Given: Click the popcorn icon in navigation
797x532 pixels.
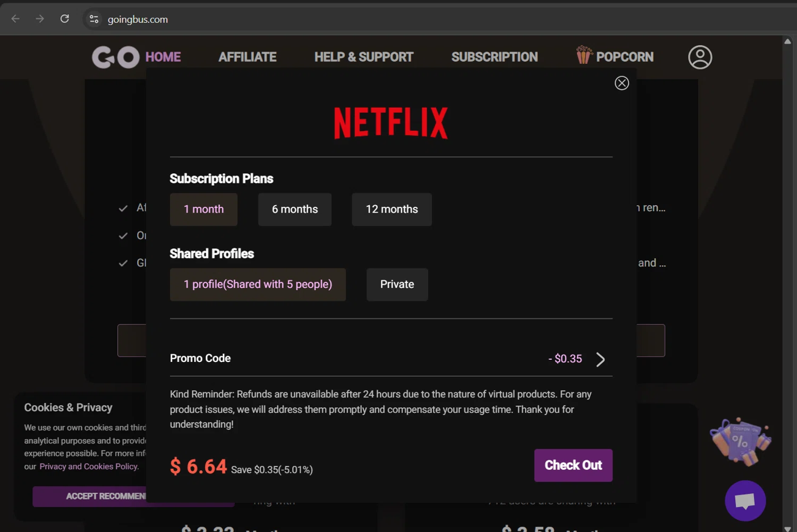Looking at the screenshot, I should click(x=584, y=55).
